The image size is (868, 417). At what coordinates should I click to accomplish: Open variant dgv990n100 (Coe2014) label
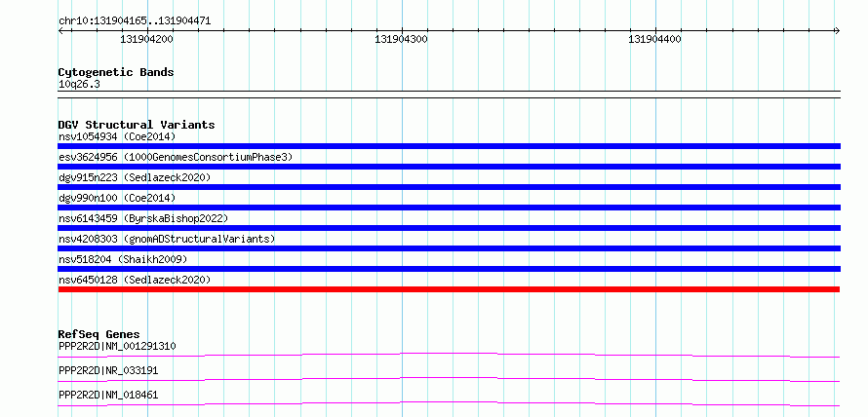click(117, 198)
